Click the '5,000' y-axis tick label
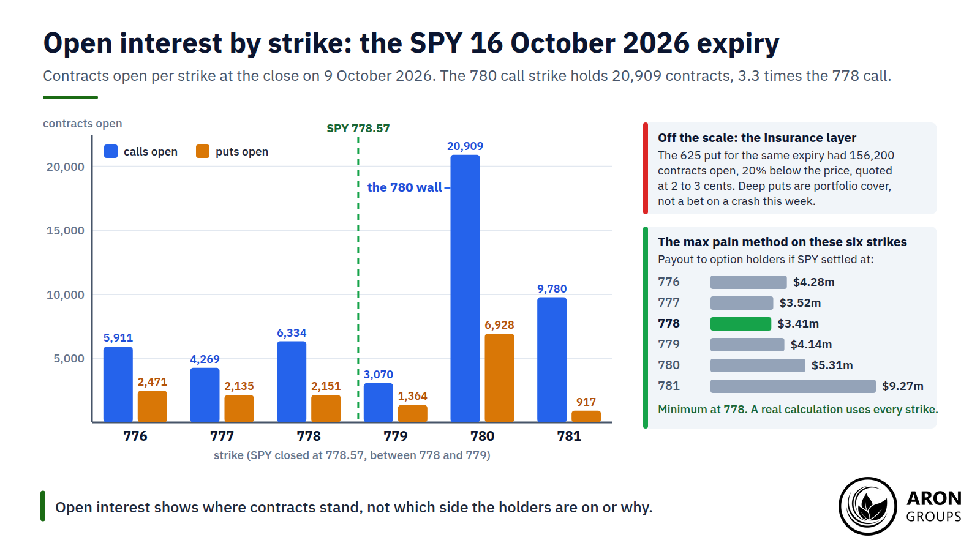The image size is (980, 551). 69,359
